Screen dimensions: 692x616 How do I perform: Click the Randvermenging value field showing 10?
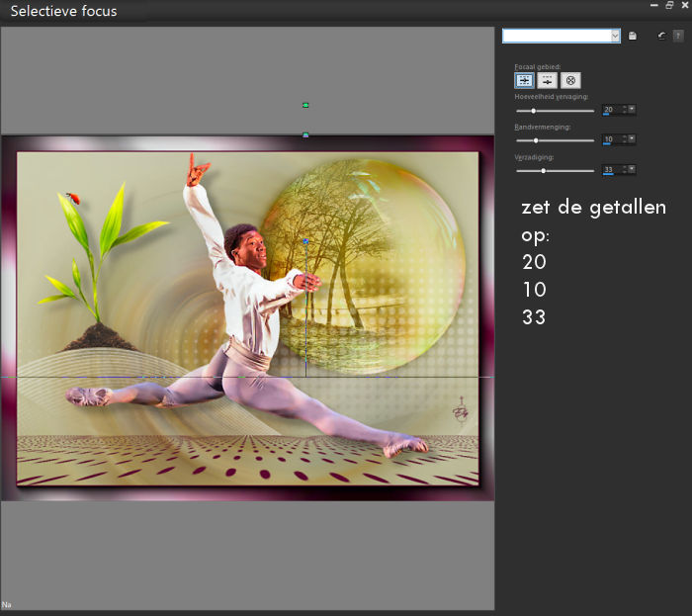tap(612, 139)
